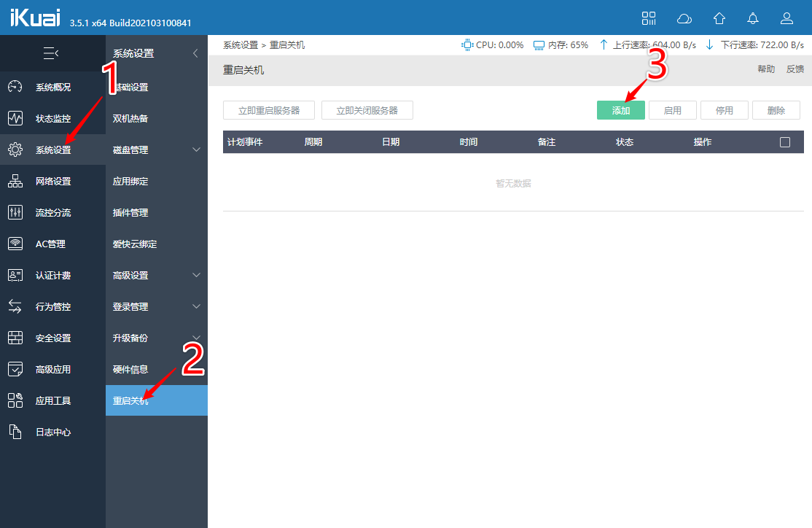The width and height of the screenshot is (812, 528).
Task: Expand the 高级设置 submenu chevron
Action: click(196, 275)
